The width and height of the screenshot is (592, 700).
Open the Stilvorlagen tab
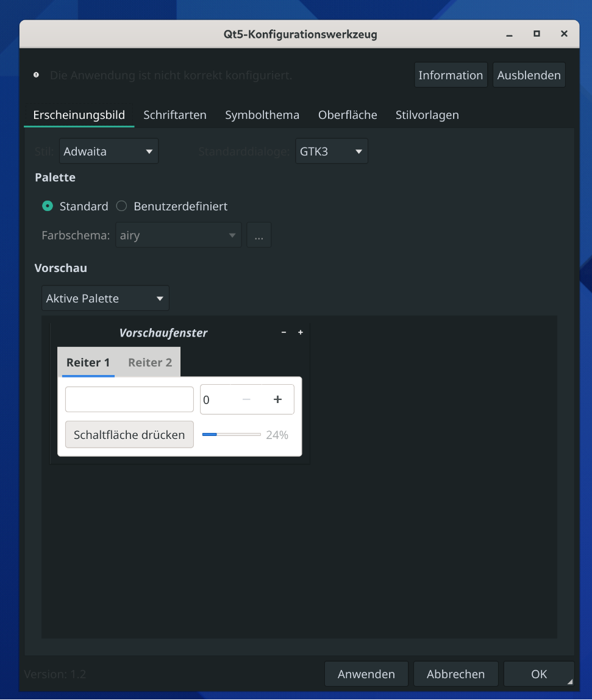[x=427, y=115]
